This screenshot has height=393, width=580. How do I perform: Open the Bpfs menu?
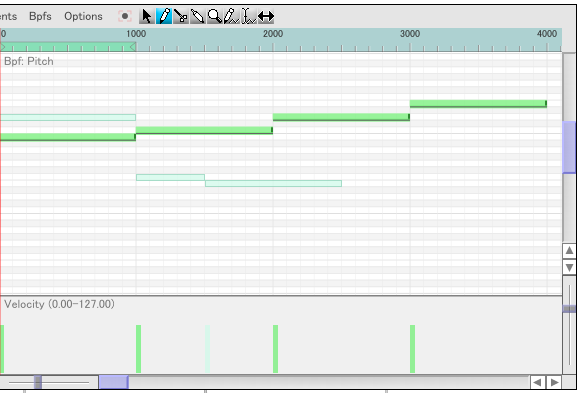click(x=40, y=16)
